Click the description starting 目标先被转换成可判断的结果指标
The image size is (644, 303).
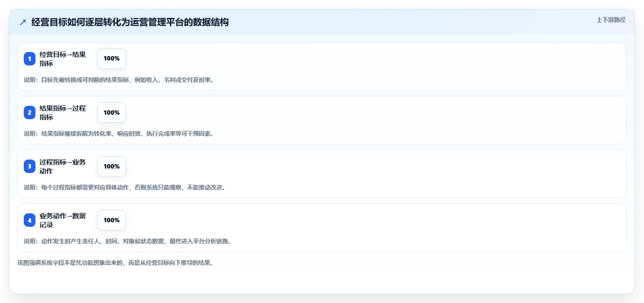tap(119, 80)
